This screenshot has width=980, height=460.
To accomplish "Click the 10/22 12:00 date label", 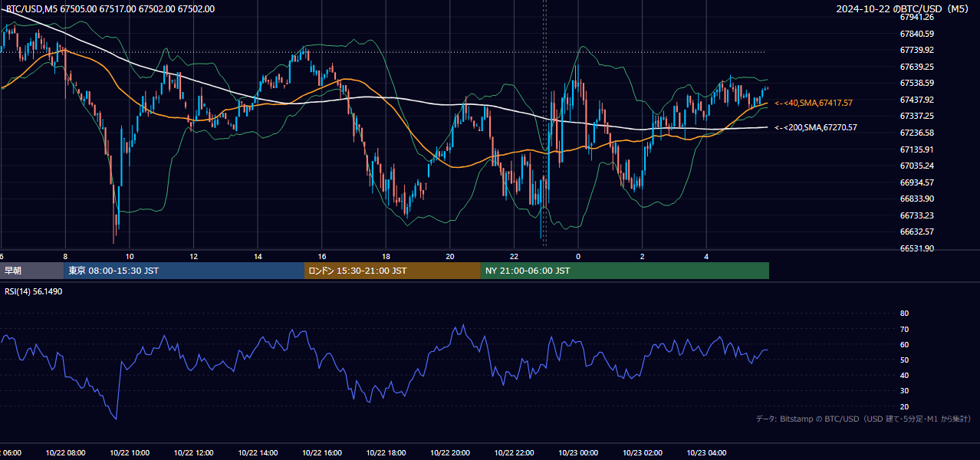I will coord(194,453).
